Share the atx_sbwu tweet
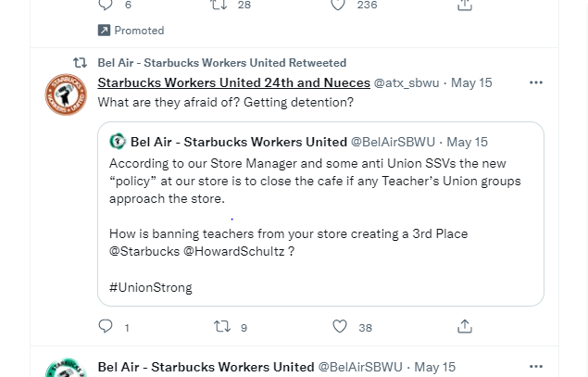Image resolution: width=588 pixels, height=377 pixels. [465, 326]
